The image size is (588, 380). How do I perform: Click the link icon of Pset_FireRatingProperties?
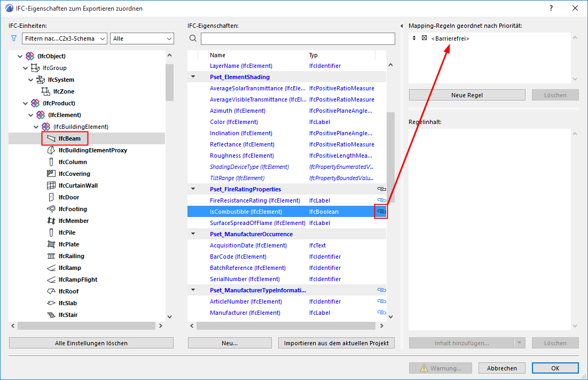click(381, 189)
